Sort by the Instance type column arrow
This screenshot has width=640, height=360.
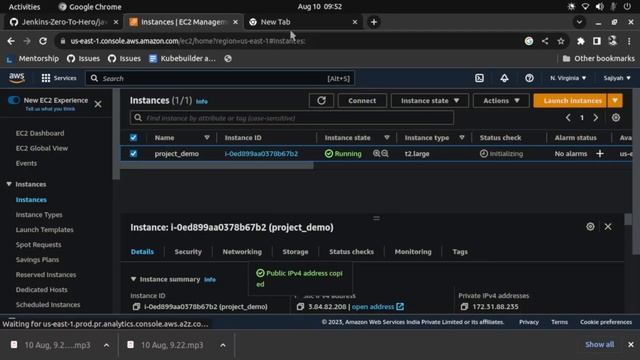click(462, 138)
